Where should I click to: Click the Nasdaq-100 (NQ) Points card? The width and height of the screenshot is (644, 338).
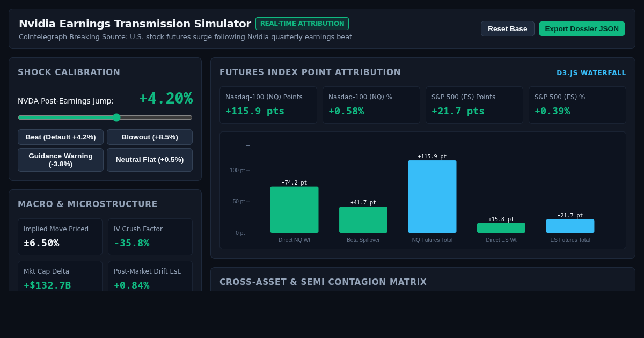pyautogui.click(x=268, y=105)
